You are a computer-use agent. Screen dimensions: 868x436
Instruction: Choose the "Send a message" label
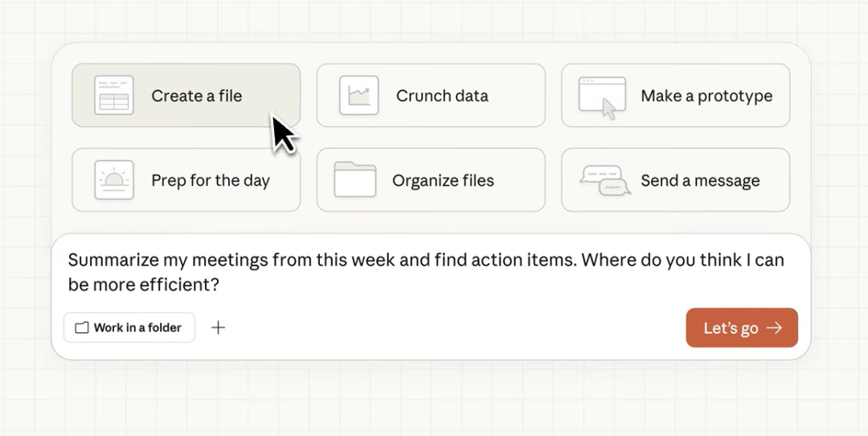coord(700,180)
